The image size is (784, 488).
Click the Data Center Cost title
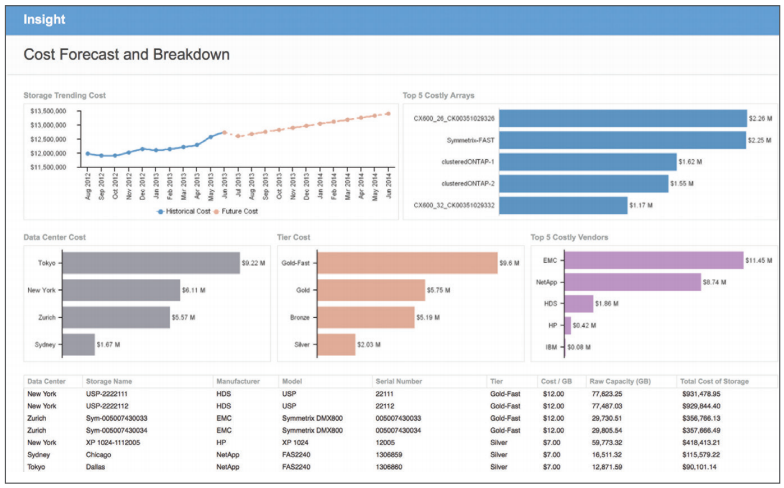(x=54, y=238)
